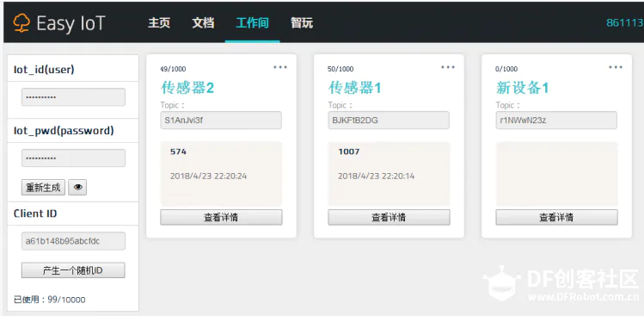Click the message value 574
The image size is (644, 316).
click(x=178, y=152)
